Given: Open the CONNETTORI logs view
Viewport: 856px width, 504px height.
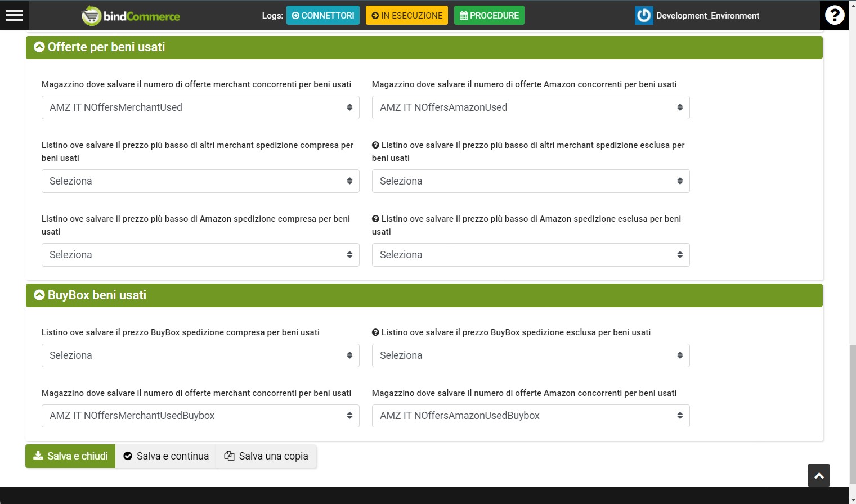Looking at the screenshot, I should (322, 15).
